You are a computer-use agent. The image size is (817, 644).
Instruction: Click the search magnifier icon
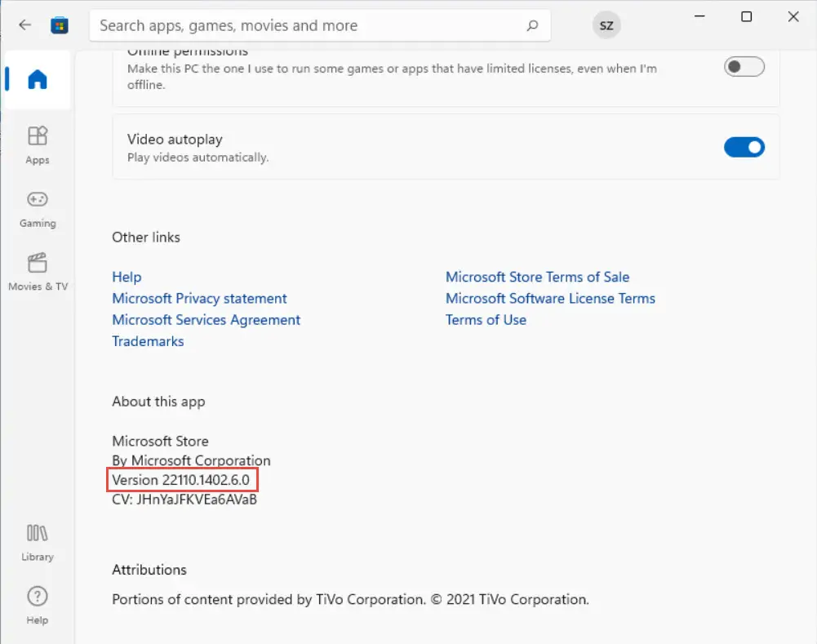coord(532,25)
